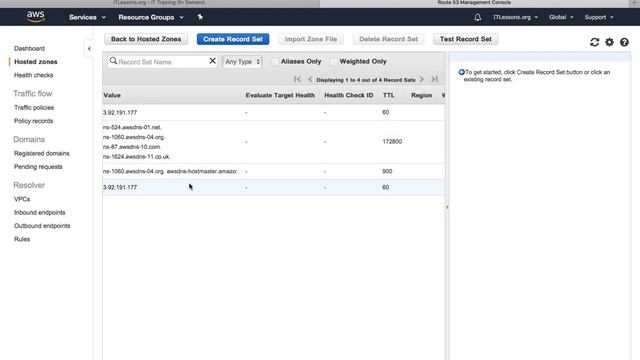Click TTL value 900
Screen dimensions: 640x360
tap(387, 171)
